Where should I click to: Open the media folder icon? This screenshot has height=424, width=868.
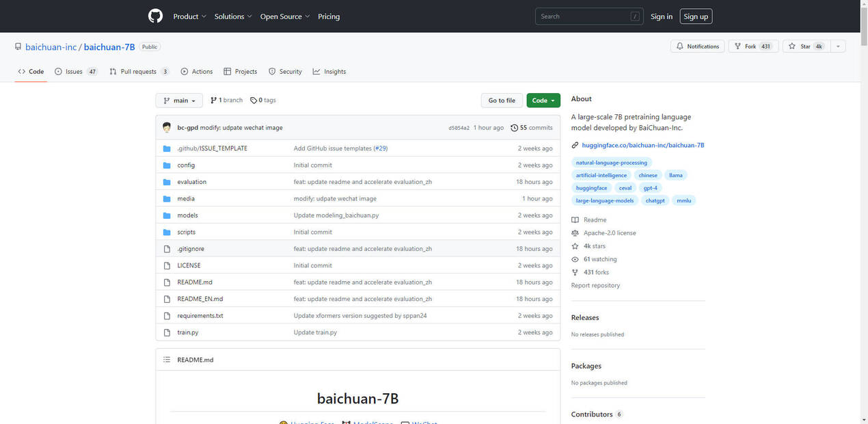(x=167, y=198)
